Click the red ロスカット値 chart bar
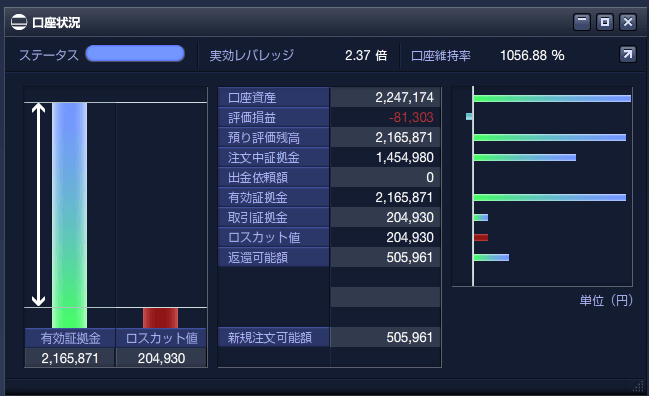 pos(161,318)
